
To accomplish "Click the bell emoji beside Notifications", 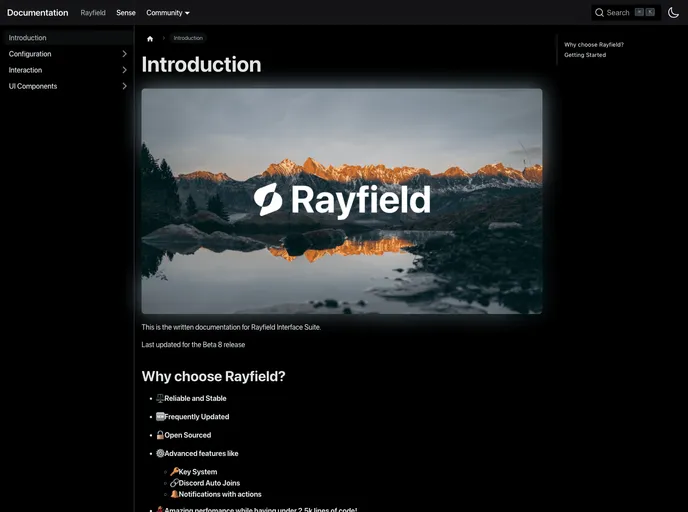I will coord(174,494).
